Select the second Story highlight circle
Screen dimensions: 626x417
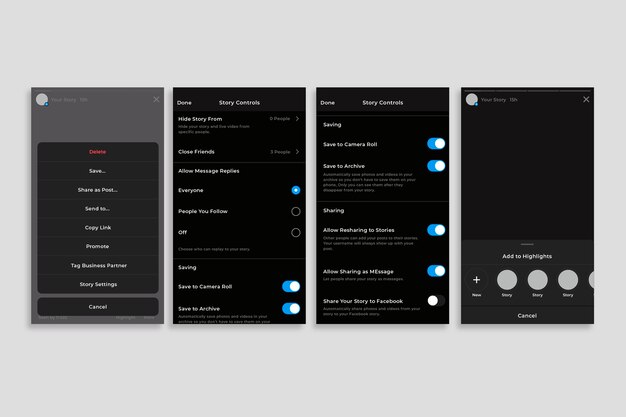537,280
